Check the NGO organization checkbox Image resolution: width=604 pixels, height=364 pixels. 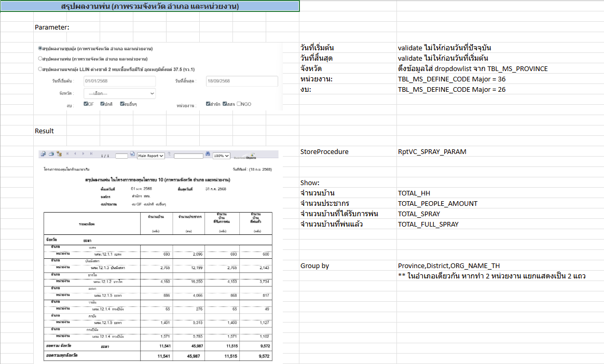point(239,104)
